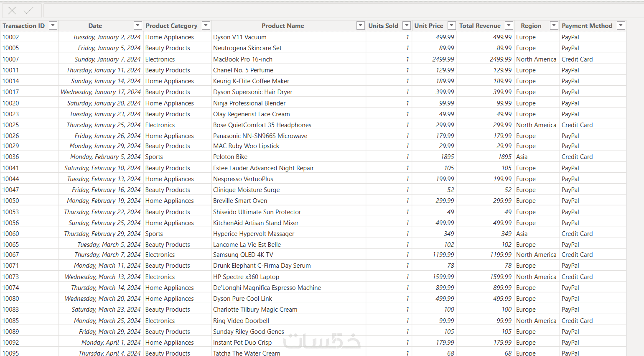Click Shiseido Ultimate Sun Protector cell

click(x=288, y=212)
